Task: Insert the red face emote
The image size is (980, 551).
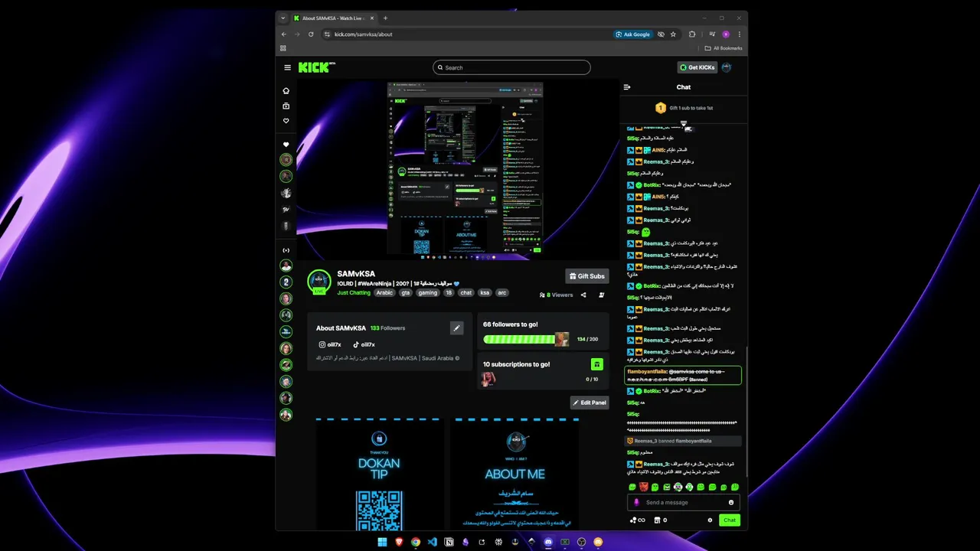Action: tap(644, 487)
